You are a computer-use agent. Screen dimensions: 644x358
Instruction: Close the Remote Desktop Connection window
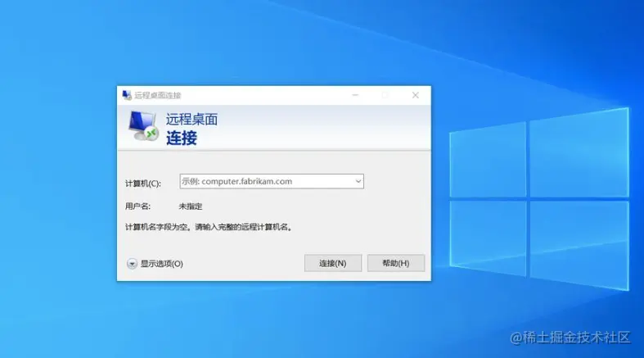415,95
